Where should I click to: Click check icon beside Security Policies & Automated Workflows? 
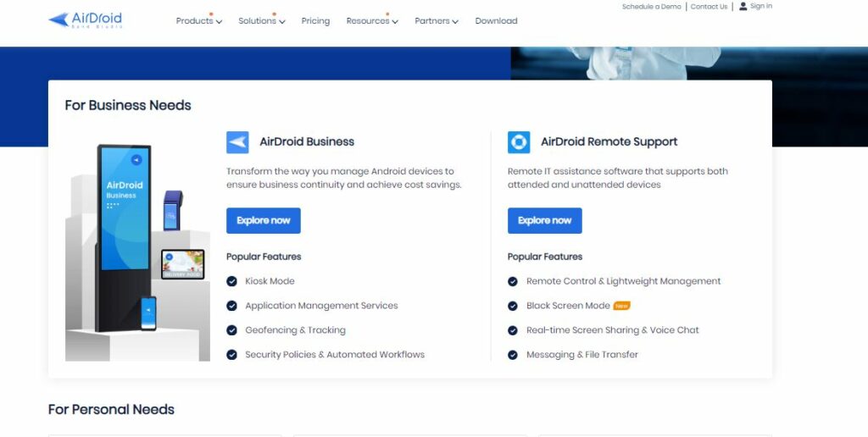tap(232, 355)
